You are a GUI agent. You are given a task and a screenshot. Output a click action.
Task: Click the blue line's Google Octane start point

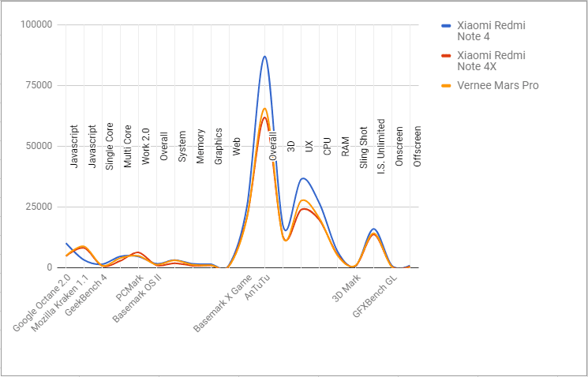click(66, 243)
